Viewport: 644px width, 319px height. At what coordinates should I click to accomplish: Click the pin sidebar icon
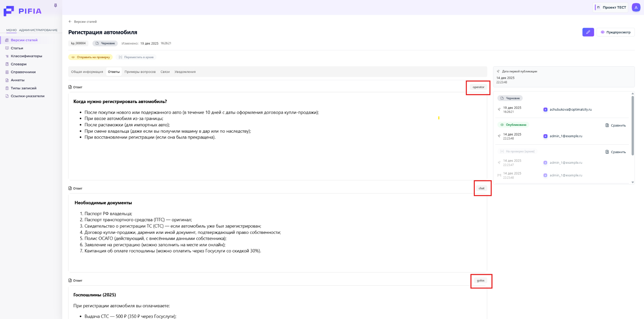(56, 5)
